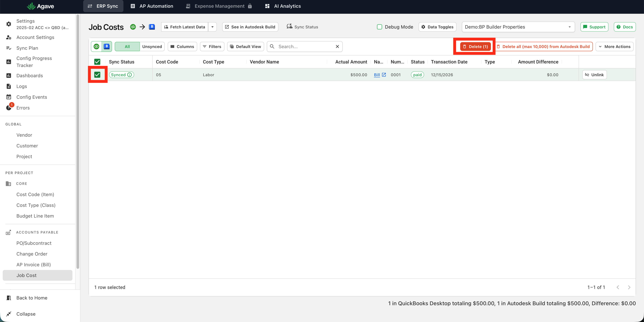Switch to the AP Automation tab
This screenshot has width=644, height=322.
click(x=152, y=6)
